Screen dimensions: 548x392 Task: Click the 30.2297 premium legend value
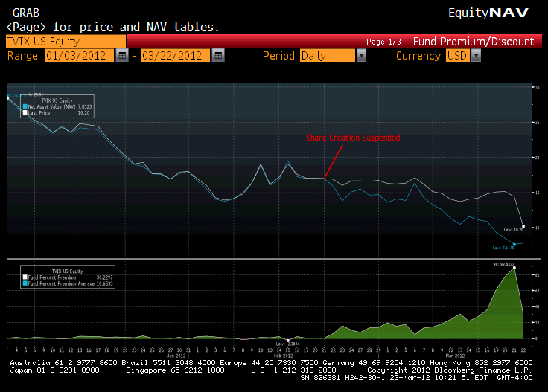click(105, 277)
